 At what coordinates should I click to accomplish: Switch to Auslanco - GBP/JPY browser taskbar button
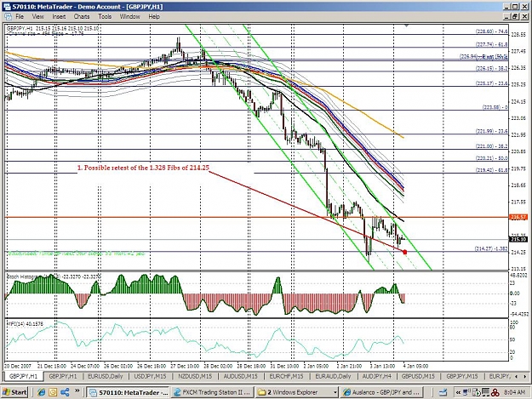pos(381,392)
